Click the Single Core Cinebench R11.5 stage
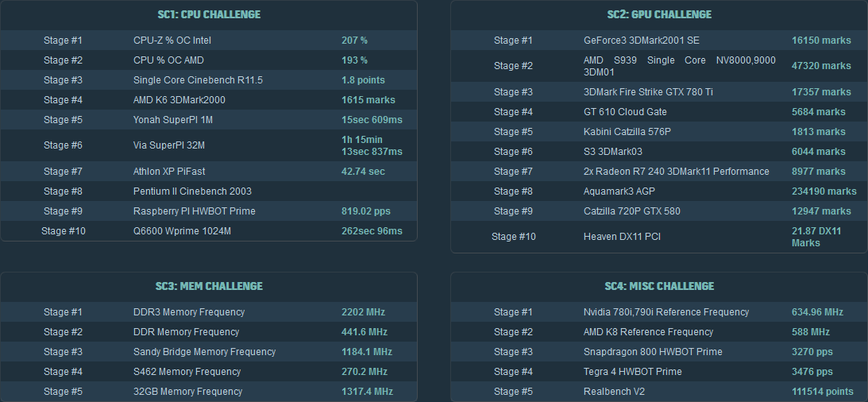Viewport: 868px width, 402px height. click(x=198, y=80)
